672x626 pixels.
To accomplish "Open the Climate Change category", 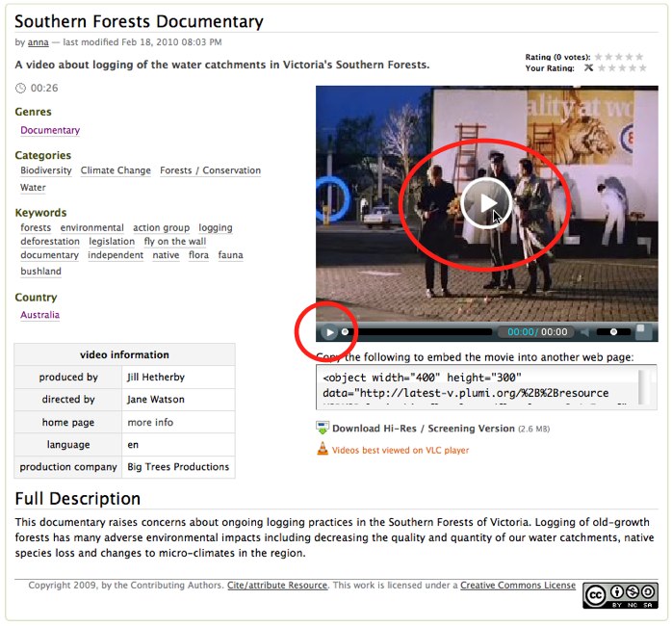I will [116, 170].
